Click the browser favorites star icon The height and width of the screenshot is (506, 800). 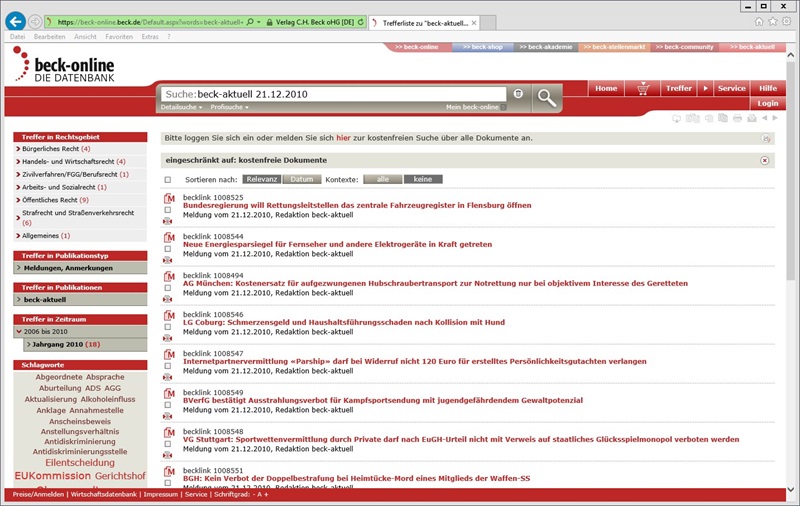click(x=773, y=21)
